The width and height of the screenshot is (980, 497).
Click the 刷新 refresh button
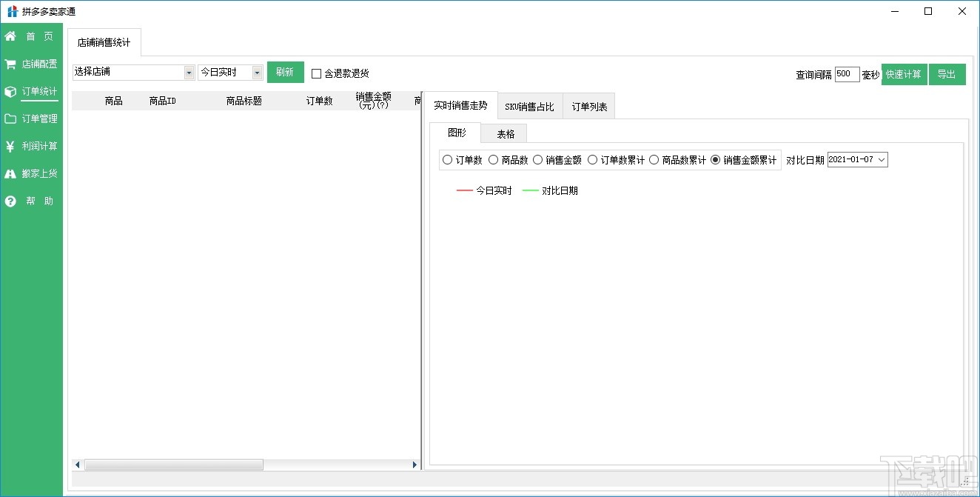286,72
